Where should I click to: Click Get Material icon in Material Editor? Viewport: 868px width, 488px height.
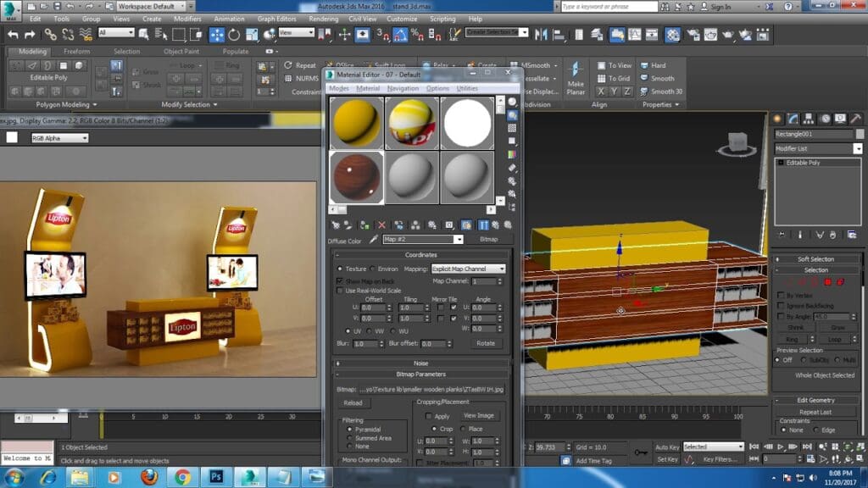pyautogui.click(x=335, y=225)
